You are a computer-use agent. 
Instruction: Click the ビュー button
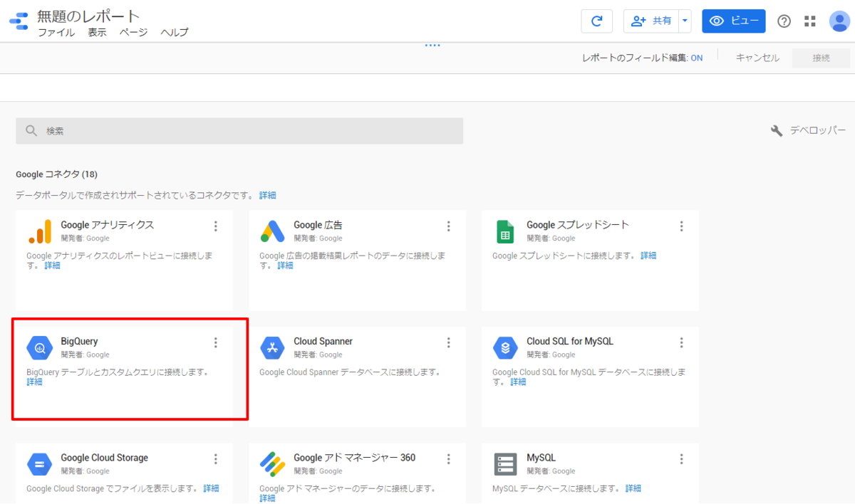pyautogui.click(x=734, y=21)
